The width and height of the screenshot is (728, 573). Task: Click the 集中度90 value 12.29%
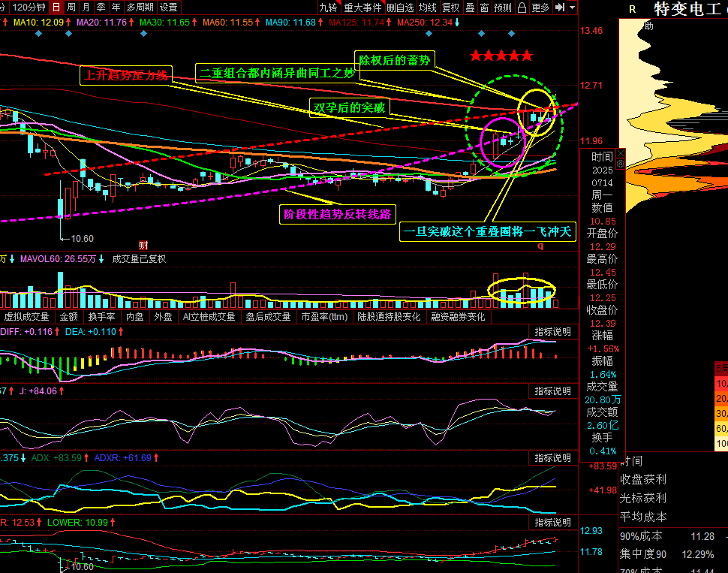[x=698, y=554]
